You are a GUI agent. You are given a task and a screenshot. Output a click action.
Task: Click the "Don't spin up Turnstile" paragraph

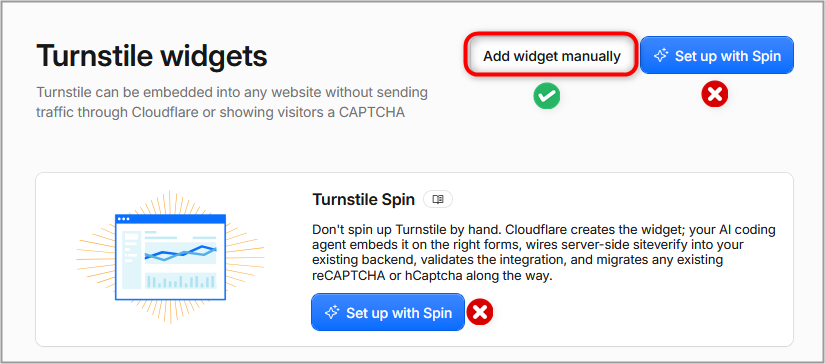544,253
